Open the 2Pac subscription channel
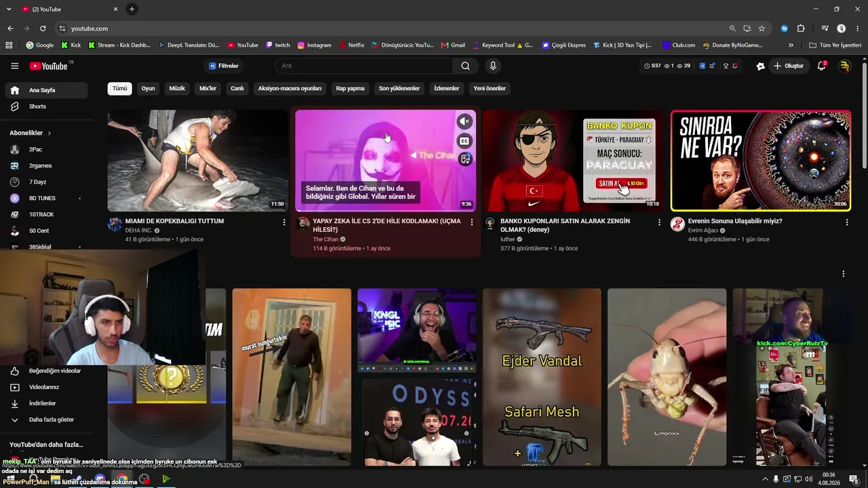This screenshot has width=868, height=488. point(46,149)
